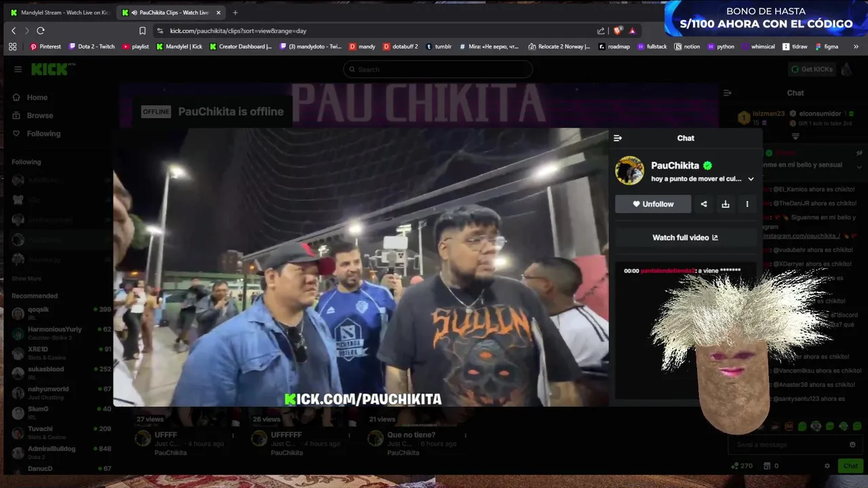This screenshot has width=868, height=488.
Task: Bookmark this page icon in address bar
Action: tap(142, 30)
